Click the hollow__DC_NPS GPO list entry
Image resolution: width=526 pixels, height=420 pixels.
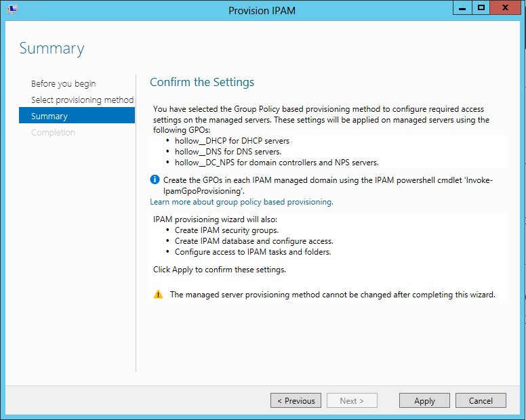tap(276, 163)
